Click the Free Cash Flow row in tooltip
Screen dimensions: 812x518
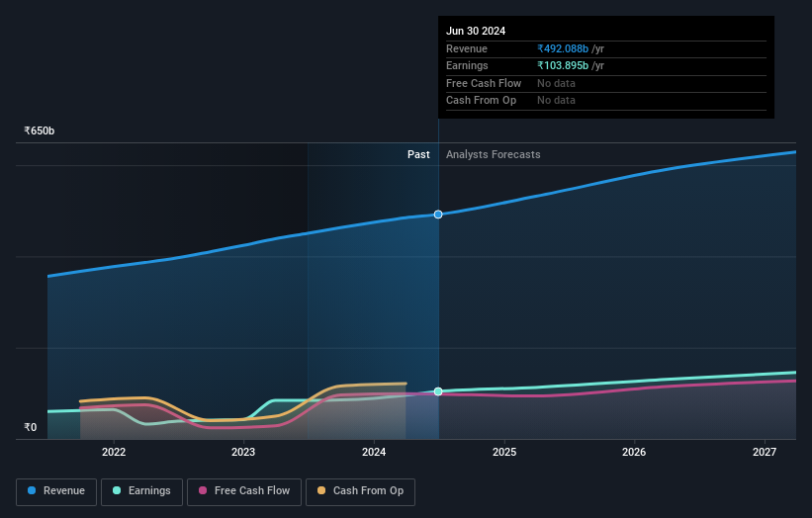coord(606,83)
